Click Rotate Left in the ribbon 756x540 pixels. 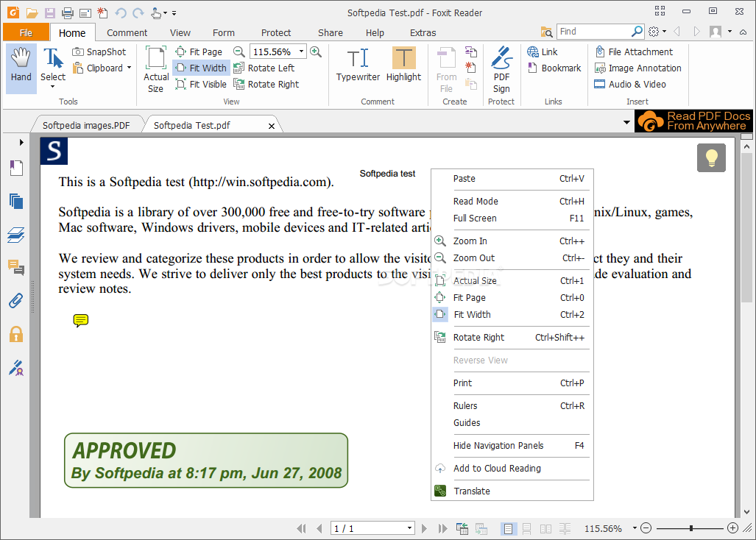[264, 68]
